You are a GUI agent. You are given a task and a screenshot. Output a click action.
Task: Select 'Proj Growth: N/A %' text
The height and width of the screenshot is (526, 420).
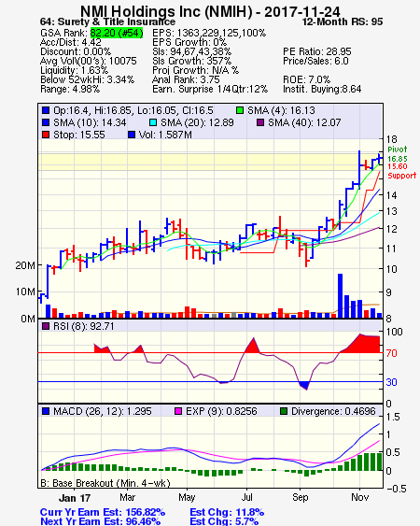click(195, 70)
